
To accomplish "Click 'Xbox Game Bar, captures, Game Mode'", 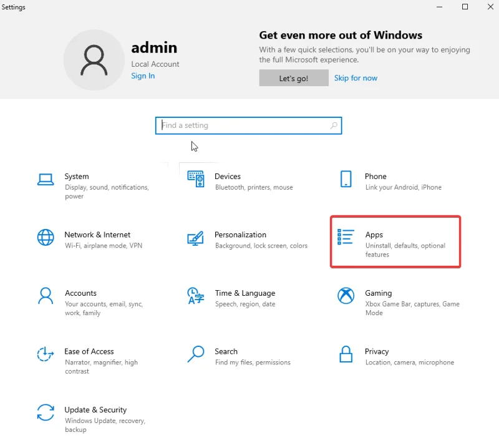I will pyautogui.click(x=412, y=308).
